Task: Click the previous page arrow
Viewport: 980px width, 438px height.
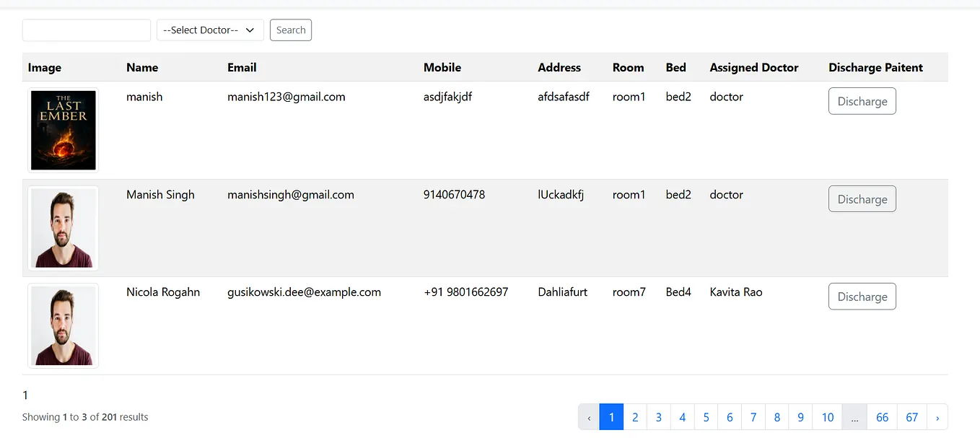Action: point(589,417)
